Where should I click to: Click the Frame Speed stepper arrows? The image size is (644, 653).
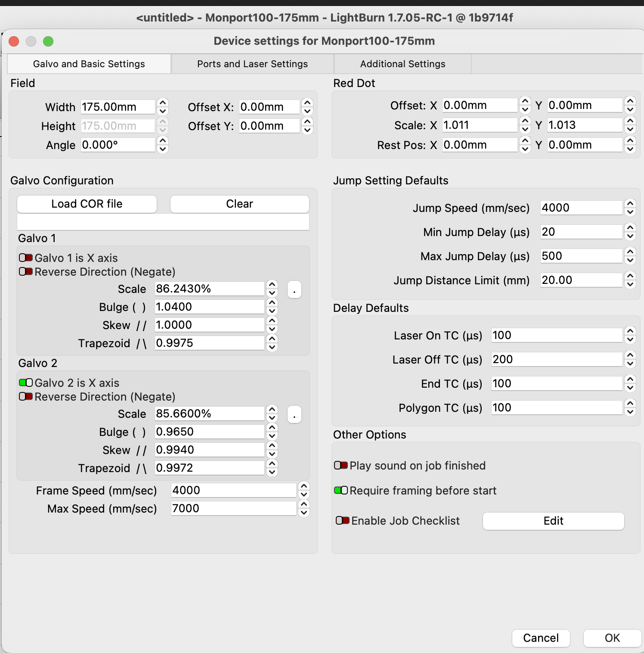click(304, 490)
